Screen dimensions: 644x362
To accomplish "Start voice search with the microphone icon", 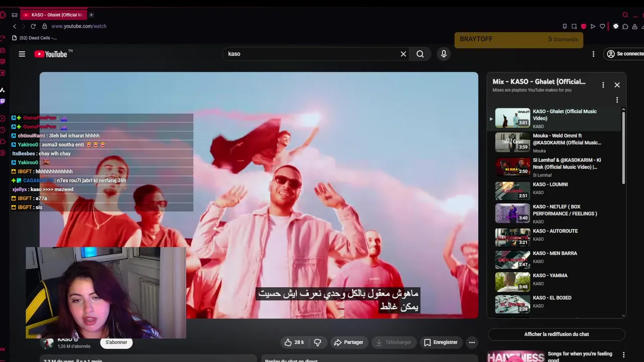I will point(443,54).
